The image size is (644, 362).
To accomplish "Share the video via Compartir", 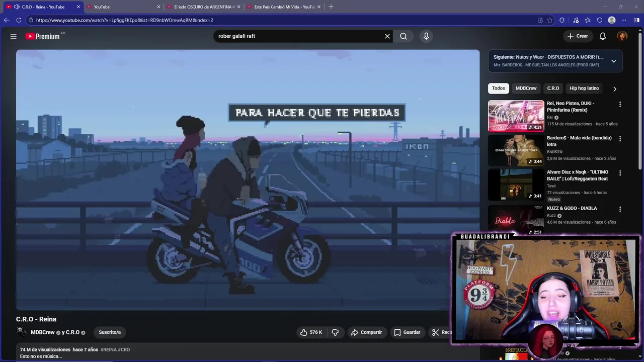I will 366,332.
